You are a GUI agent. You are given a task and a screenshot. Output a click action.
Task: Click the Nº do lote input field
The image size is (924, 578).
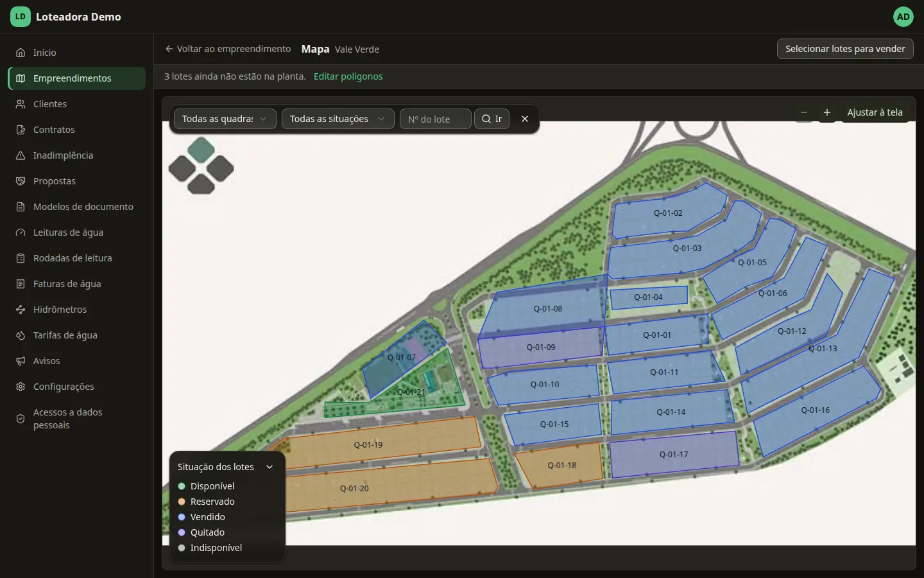[x=436, y=119]
